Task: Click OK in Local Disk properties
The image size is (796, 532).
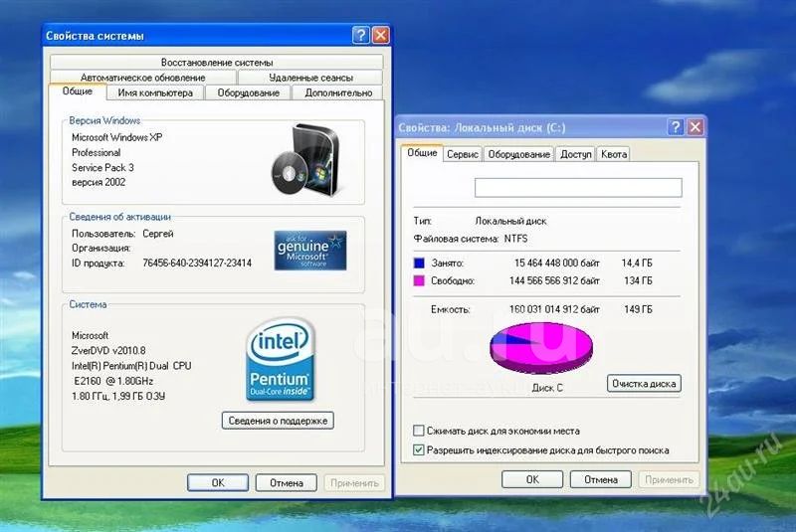Action: pyautogui.click(x=532, y=479)
